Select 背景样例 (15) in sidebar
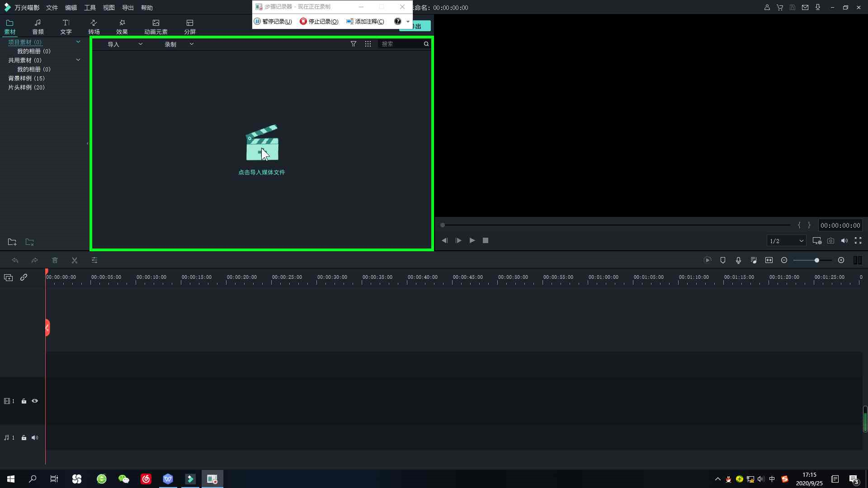Image resolution: width=868 pixels, height=488 pixels. click(26, 78)
